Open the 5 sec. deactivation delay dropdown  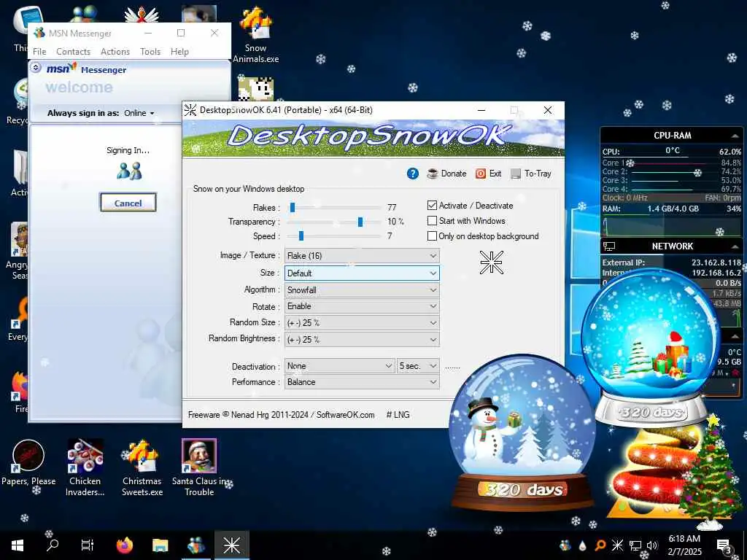point(418,366)
